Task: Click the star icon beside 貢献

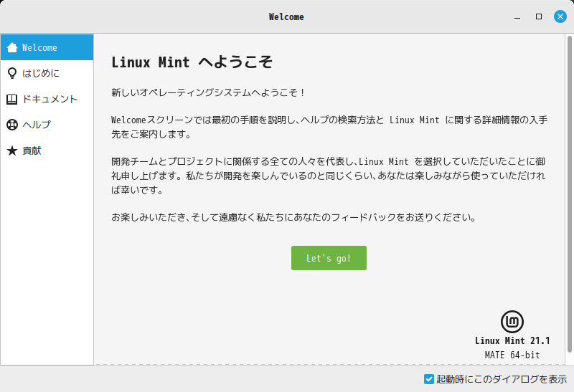Action: coord(12,150)
